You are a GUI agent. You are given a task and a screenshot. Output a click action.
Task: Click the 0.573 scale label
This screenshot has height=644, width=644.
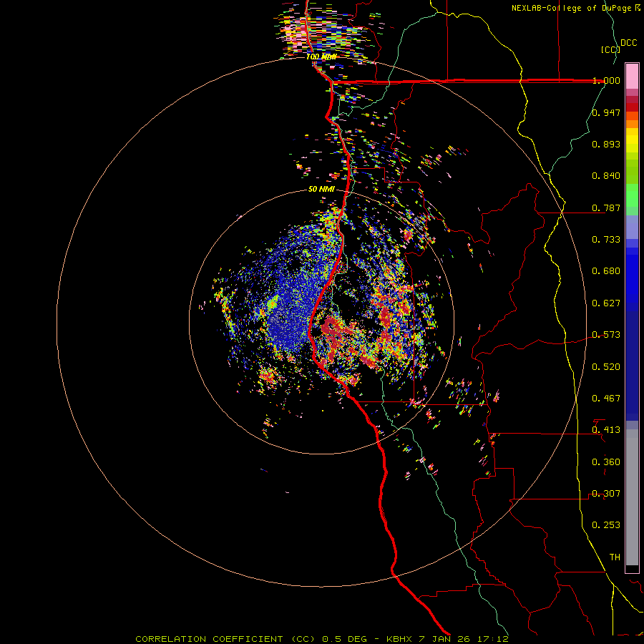click(x=606, y=335)
